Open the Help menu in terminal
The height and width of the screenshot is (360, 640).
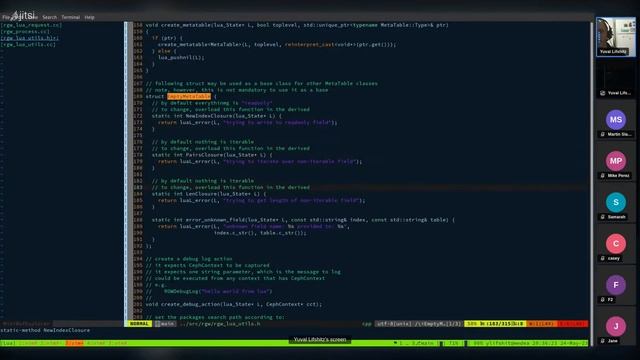(x=89, y=17)
